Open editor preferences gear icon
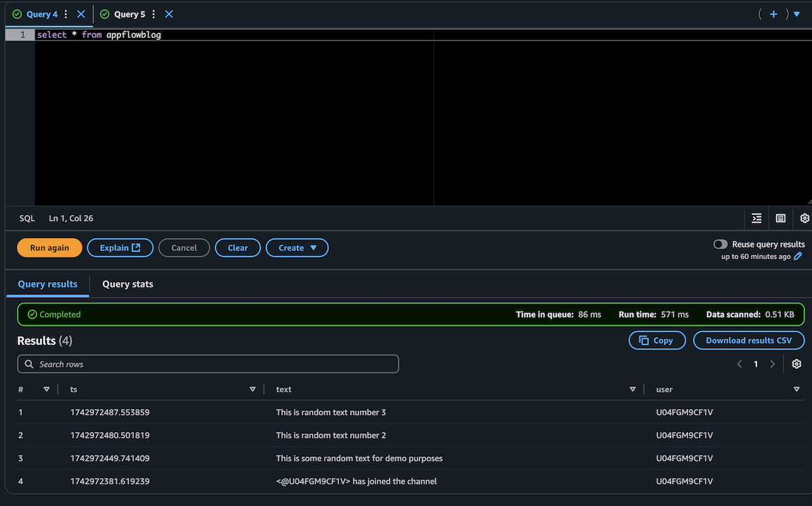This screenshot has height=506, width=812. [804, 218]
